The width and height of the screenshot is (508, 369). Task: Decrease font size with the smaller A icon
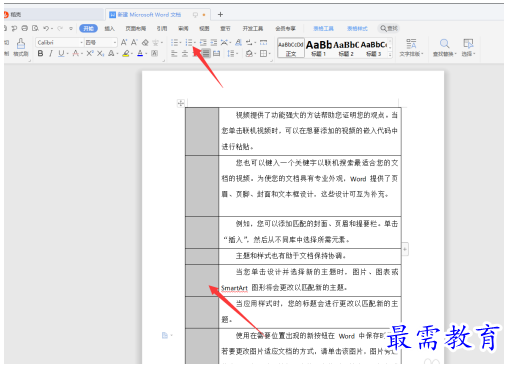click(134, 42)
